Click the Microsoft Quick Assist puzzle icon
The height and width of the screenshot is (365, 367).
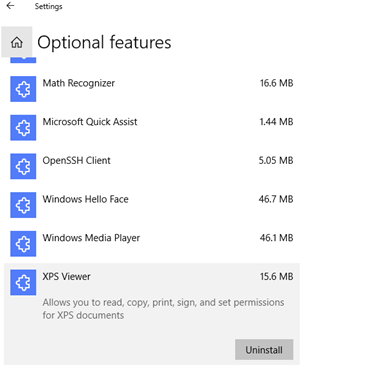click(23, 128)
